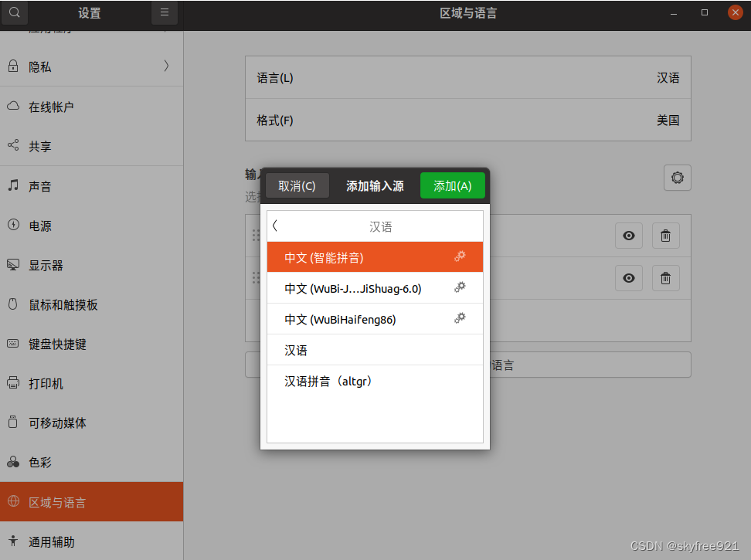The width and height of the screenshot is (751, 560).
Task: Select 中文 (智能拼音) input source
Action: click(375, 257)
